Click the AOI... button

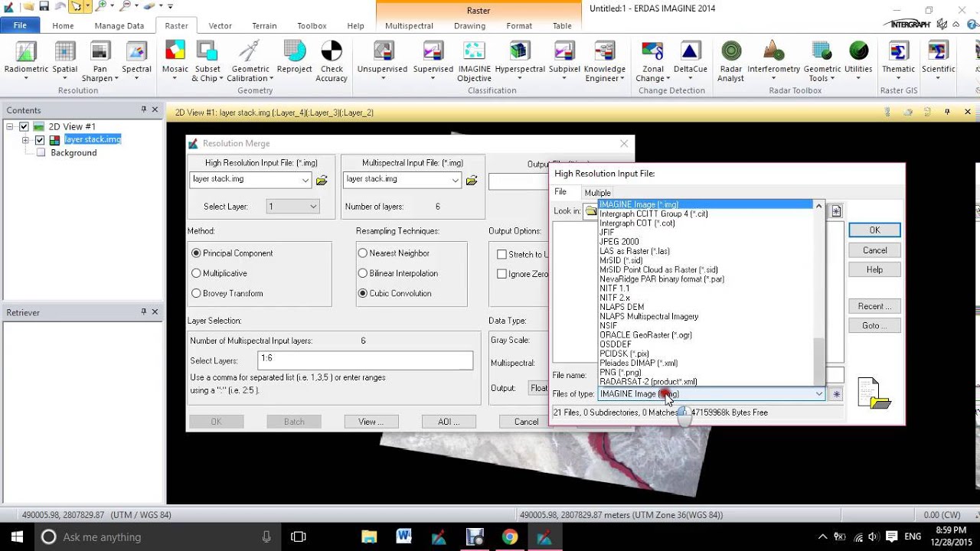(x=449, y=422)
